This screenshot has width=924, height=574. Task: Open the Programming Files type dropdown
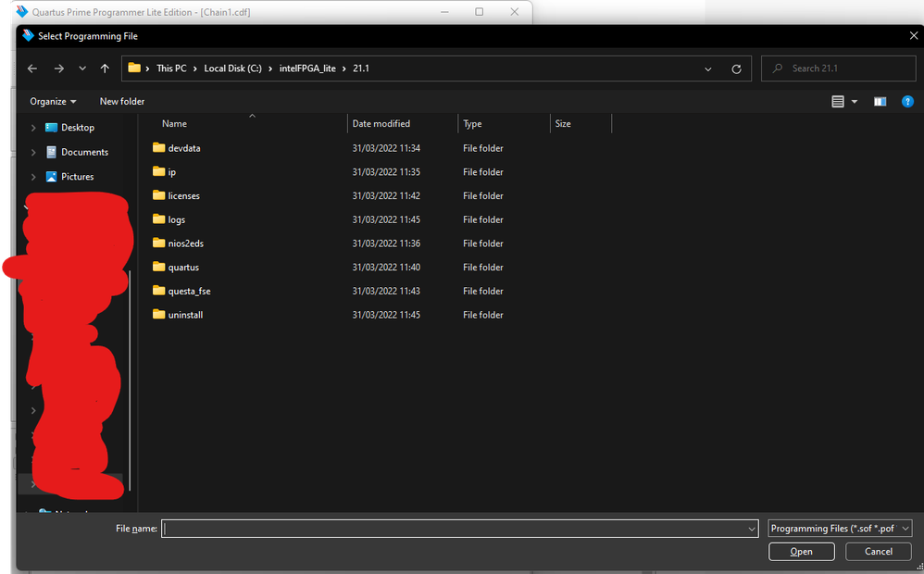click(840, 529)
